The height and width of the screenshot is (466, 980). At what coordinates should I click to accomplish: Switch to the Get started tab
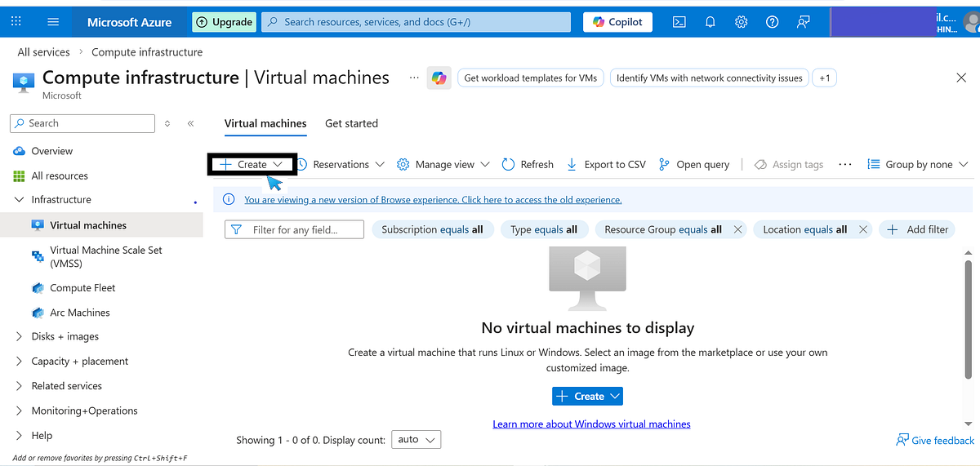pos(351,124)
